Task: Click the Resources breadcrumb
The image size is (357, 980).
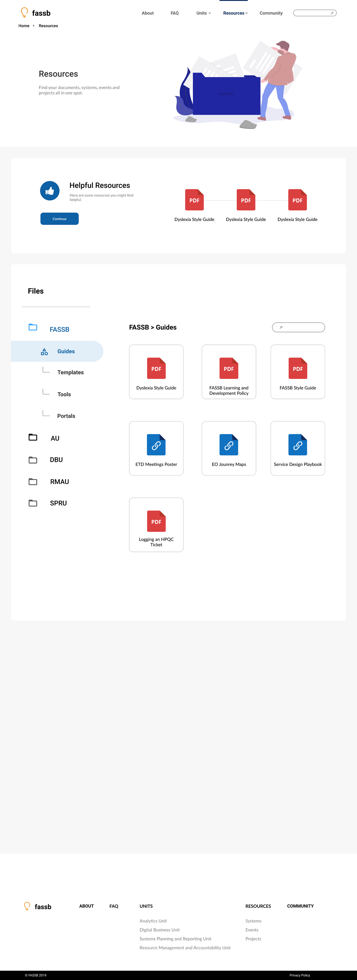Action: coord(48,26)
